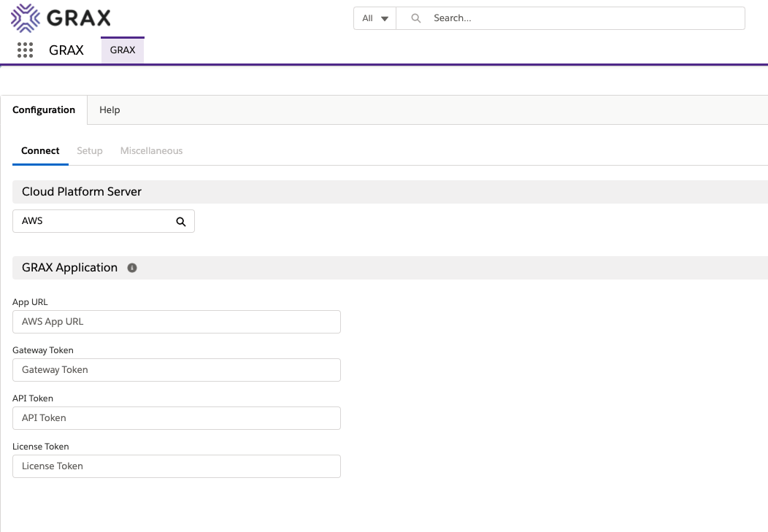
Task: Click the info icon beside GRAX Application
Action: [x=132, y=268]
